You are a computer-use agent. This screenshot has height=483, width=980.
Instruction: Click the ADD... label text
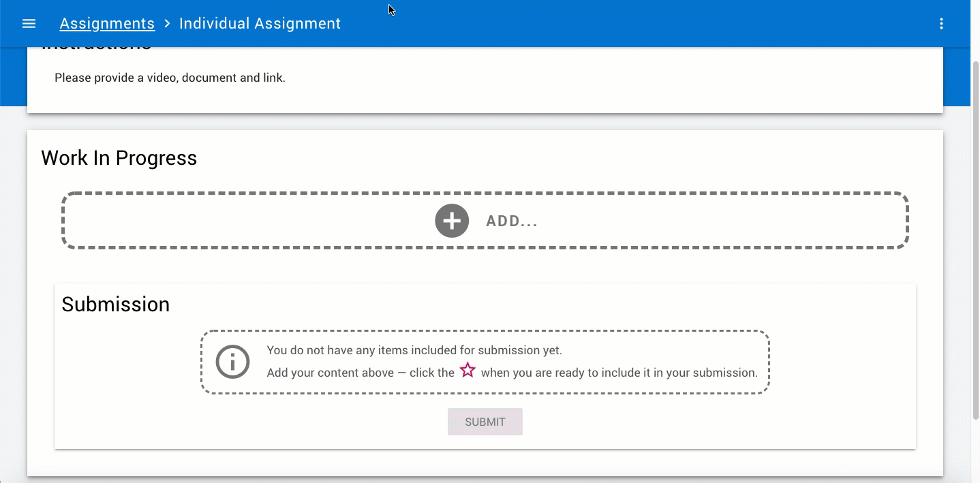512,221
